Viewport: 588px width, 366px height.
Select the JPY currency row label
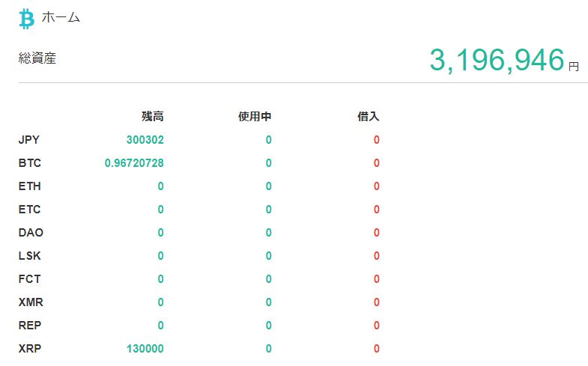tap(28, 140)
